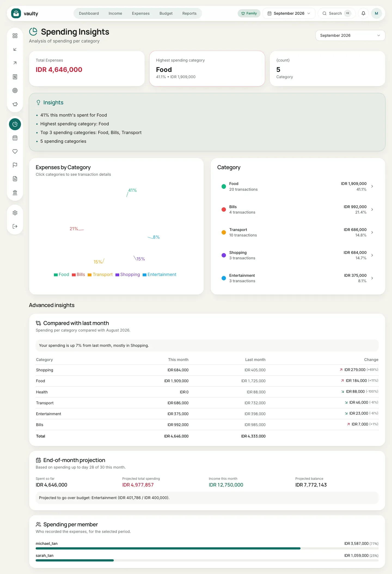Toggle Food in the chart legend

62,275
